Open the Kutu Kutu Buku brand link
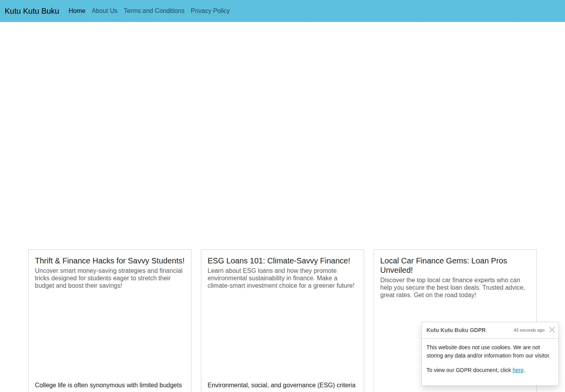The image size is (565, 392). (x=32, y=11)
